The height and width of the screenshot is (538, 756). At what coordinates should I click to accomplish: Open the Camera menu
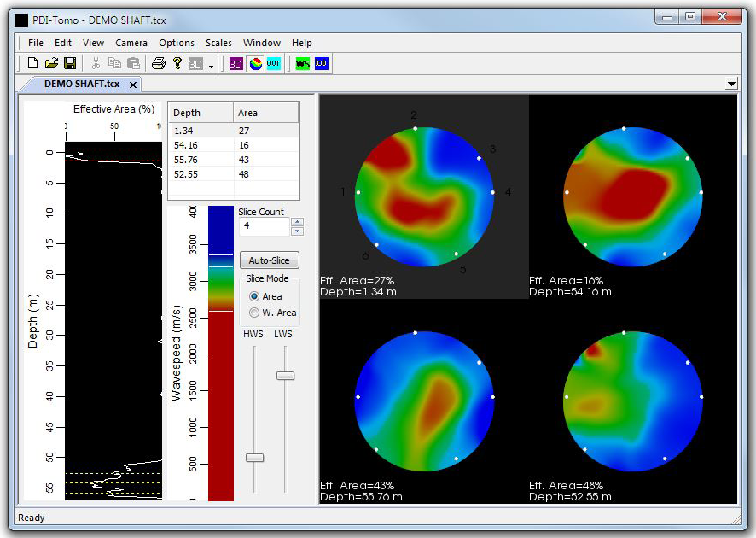(131, 43)
